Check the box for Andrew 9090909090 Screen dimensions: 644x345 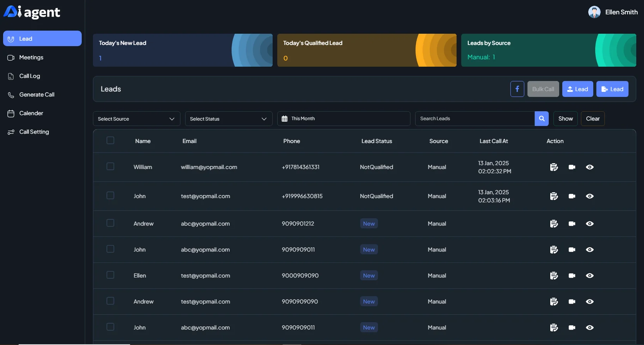click(x=110, y=301)
